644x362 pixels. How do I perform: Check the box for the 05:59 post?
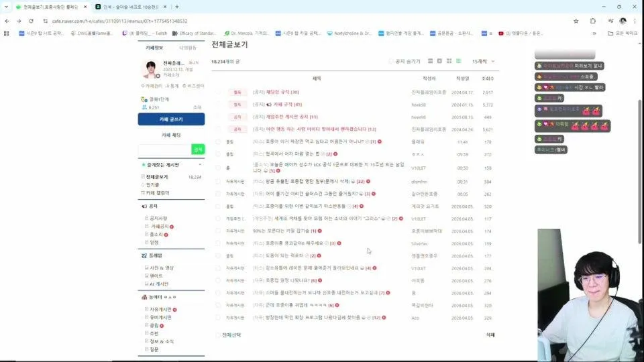click(x=217, y=154)
